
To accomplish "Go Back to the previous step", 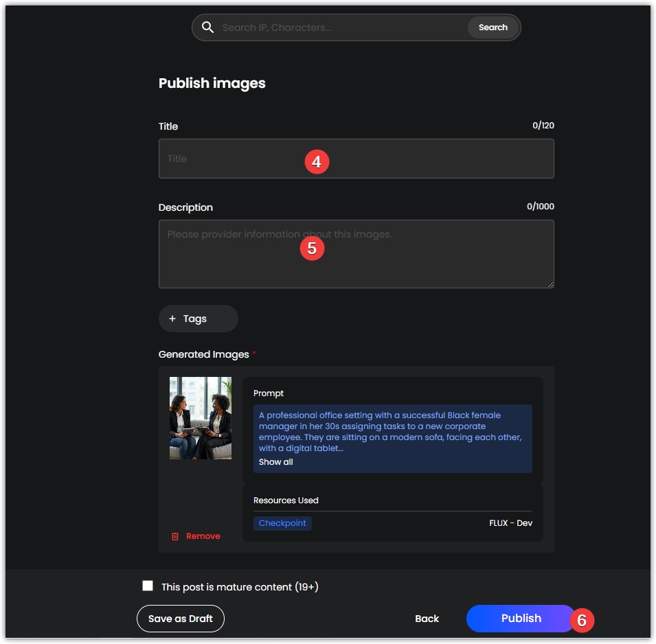I will coord(427,619).
